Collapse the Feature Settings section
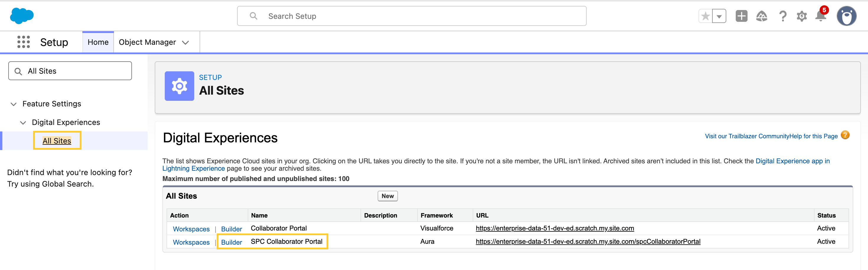 [x=14, y=104]
